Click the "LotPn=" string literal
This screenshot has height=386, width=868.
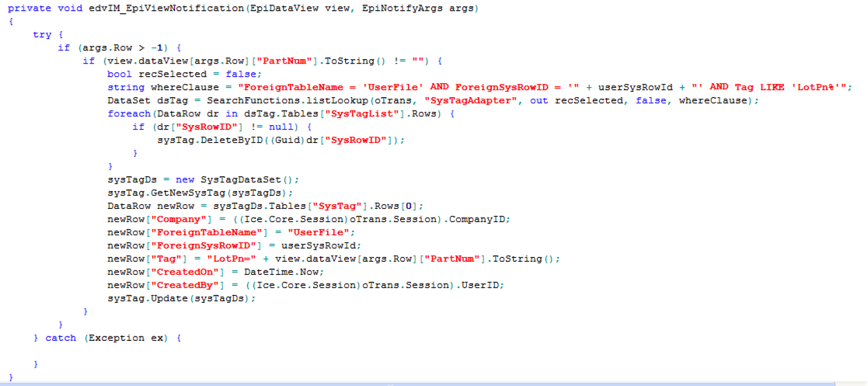pos(231,259)
